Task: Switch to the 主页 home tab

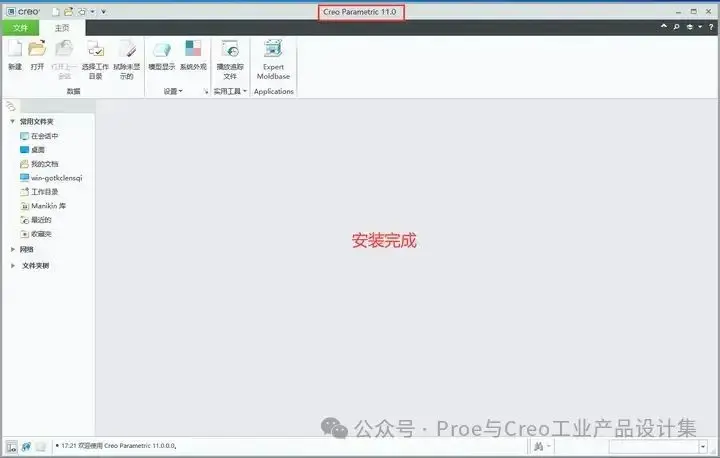Action: coord(62,28)
